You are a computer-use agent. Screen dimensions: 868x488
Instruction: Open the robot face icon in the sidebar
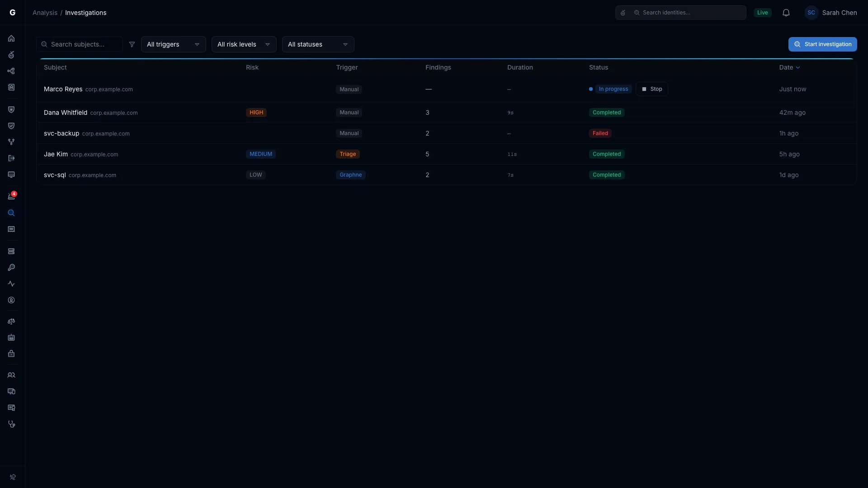click(x=11, y=338)
